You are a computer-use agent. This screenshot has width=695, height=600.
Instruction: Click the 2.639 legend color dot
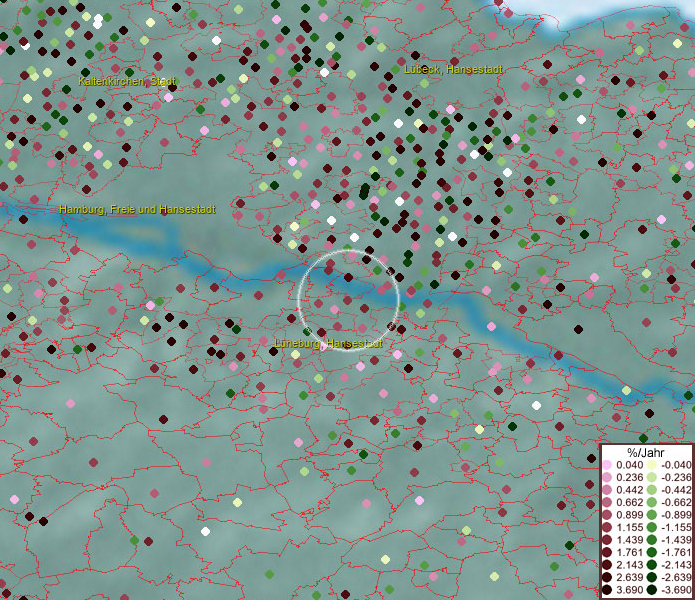click(x=607, y=577)
